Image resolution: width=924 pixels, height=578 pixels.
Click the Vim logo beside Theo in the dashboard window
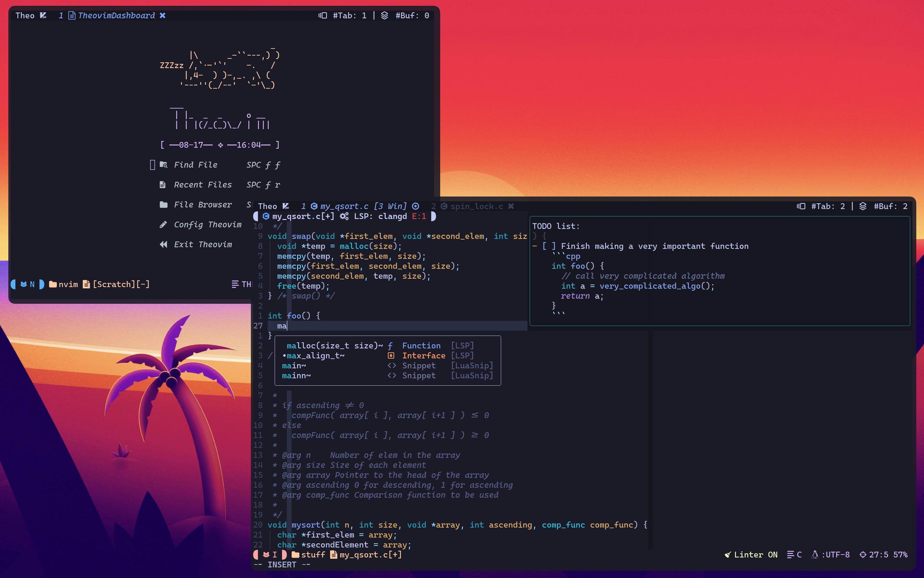[x=43, y=15]
